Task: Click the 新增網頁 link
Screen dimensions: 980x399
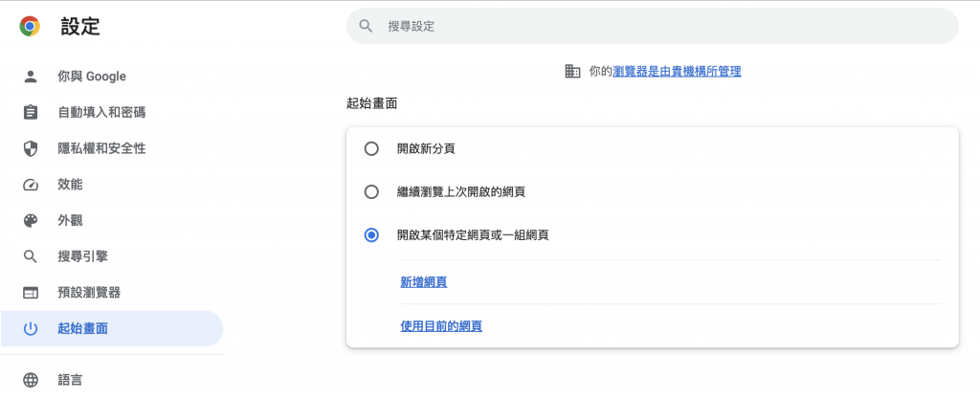Action: (x=423, y=282)
